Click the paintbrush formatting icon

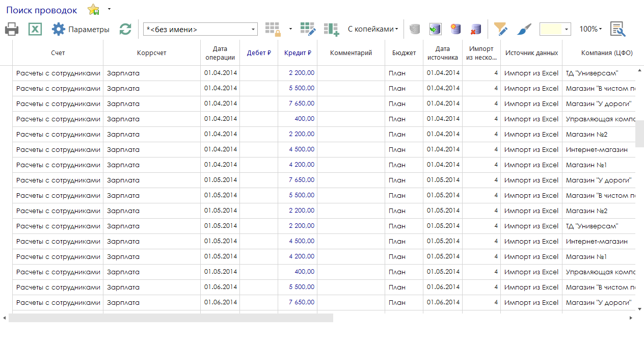pos(524,29)
